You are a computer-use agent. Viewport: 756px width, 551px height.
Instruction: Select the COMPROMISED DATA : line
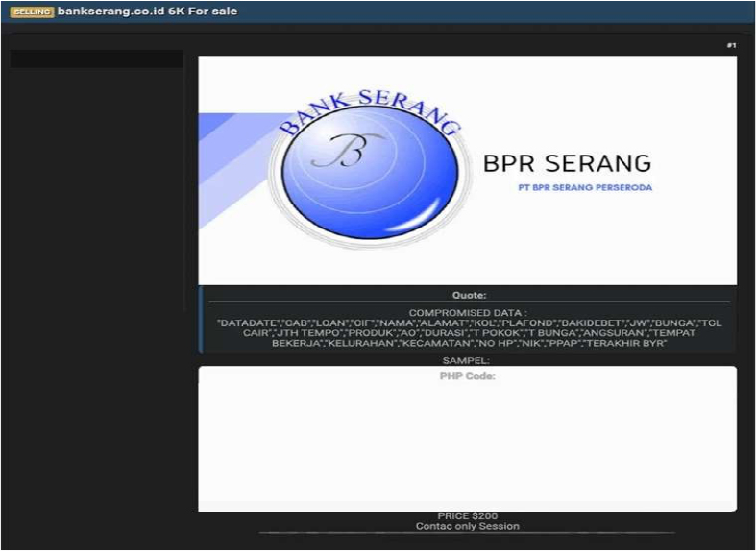[x=468, y=313]
